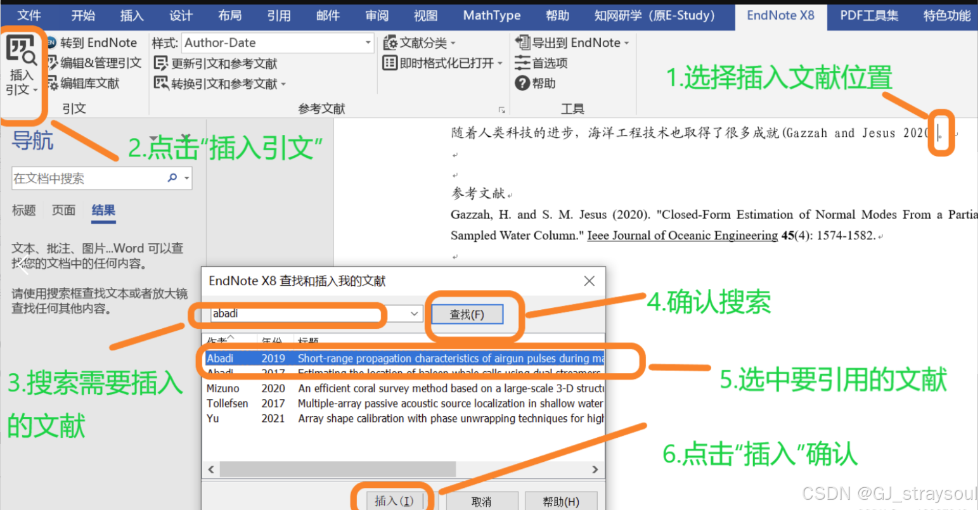
Task: Click horizontal scrollbar in results list
Action: [338, 469]
